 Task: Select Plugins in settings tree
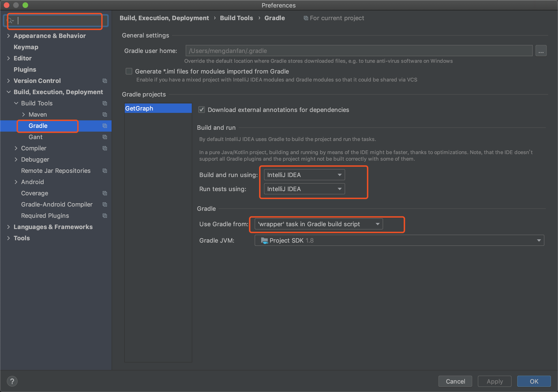click(x=25, y=70)
